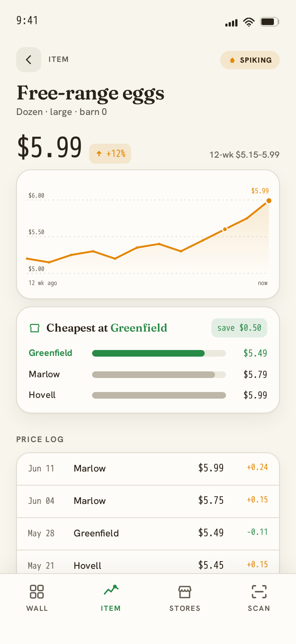Open the Scan barcode icon

[259, 592]
